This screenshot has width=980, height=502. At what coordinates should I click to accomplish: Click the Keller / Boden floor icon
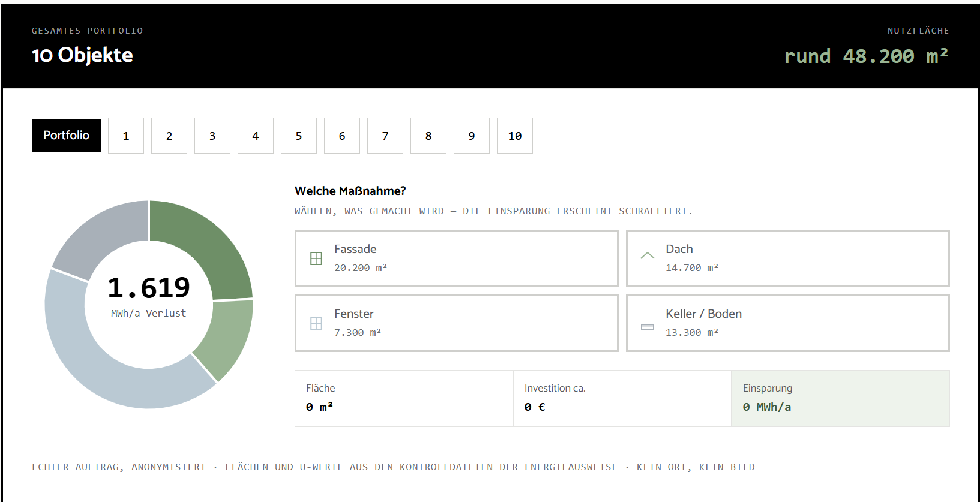[x=648, y=327]
